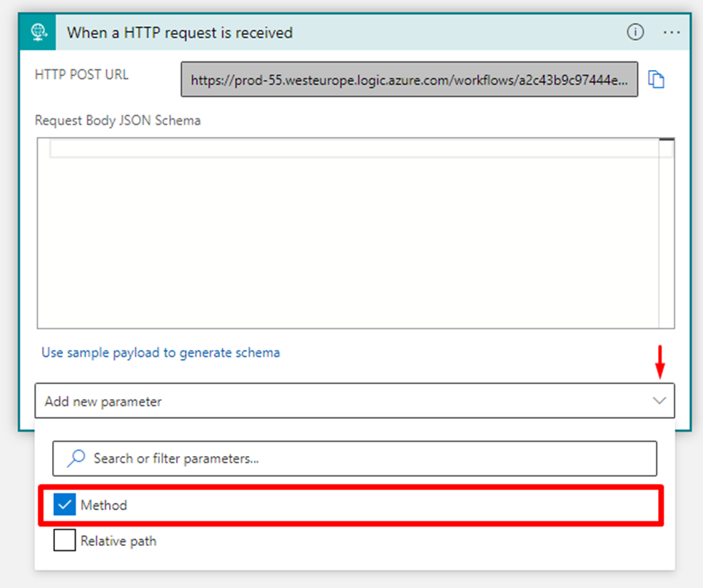
Task: Collapse the dropdown using the chevron arrow
Action: tap(659, 401)
